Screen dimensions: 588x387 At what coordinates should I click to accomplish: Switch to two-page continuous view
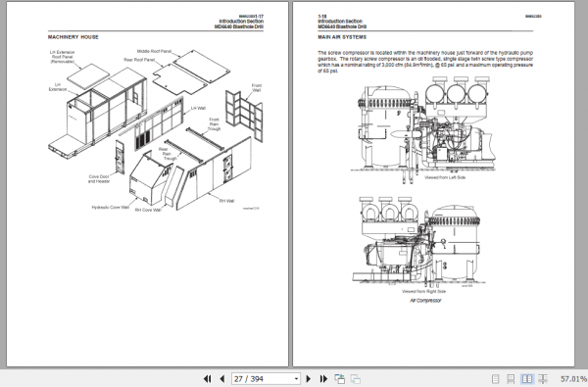tap(543, 379)
